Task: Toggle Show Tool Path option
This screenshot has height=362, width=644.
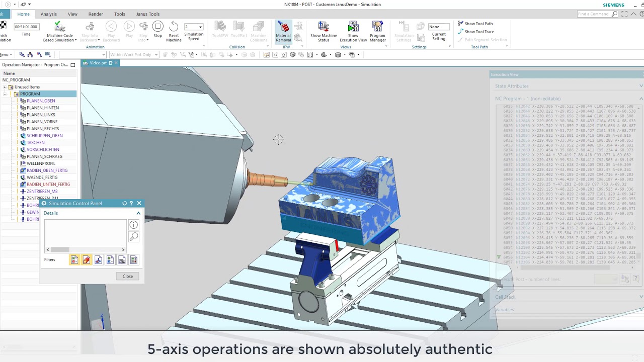Action: point(475,24)
